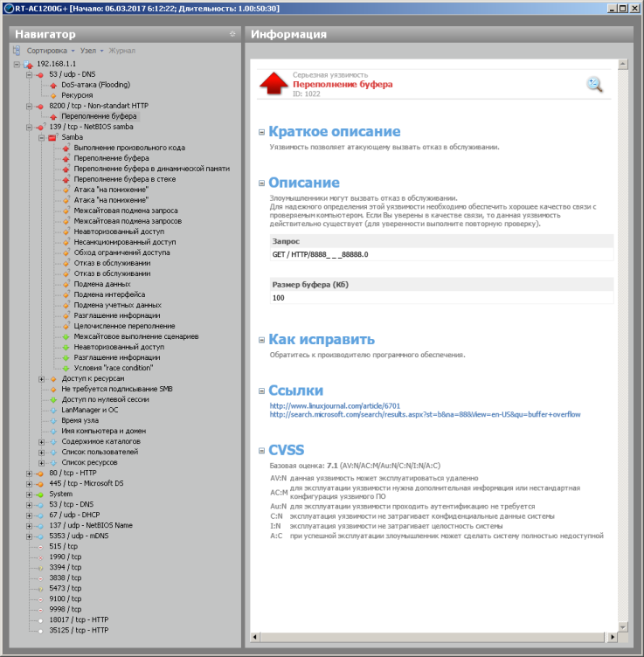
Task: Select Обход ограничений доступа item
Action: point(122,252)
